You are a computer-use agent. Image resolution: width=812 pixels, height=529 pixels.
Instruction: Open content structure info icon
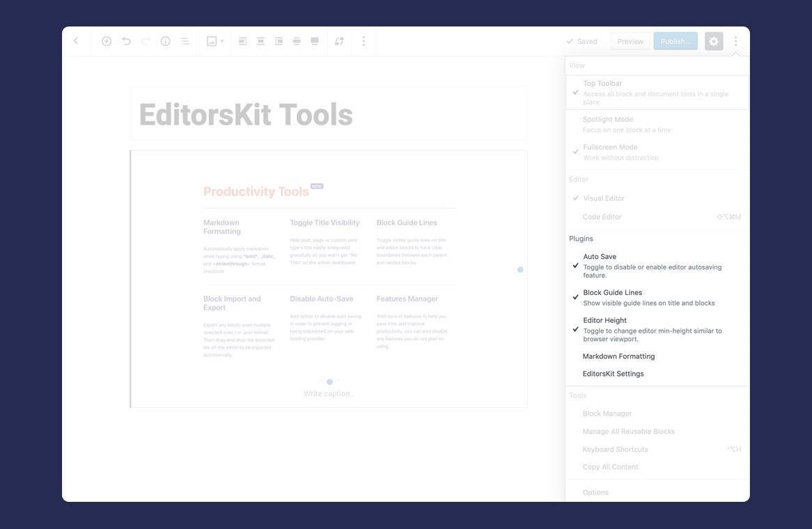165,41
